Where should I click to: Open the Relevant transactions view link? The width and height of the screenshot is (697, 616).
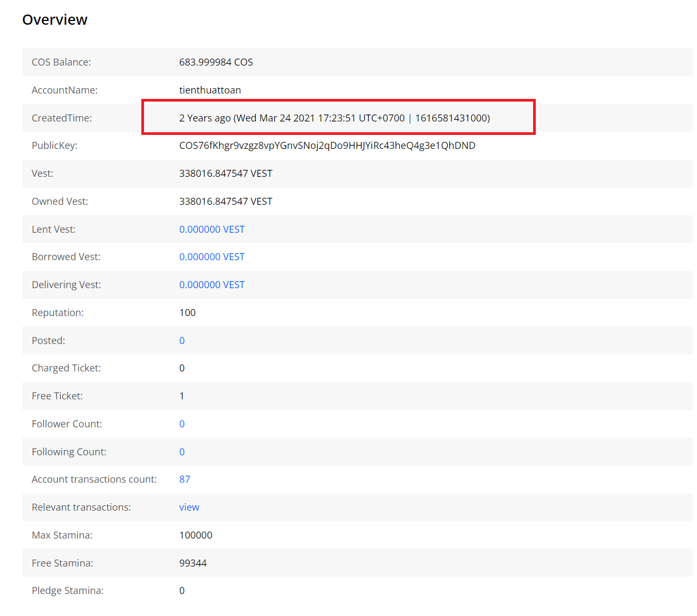coord(189,507)
